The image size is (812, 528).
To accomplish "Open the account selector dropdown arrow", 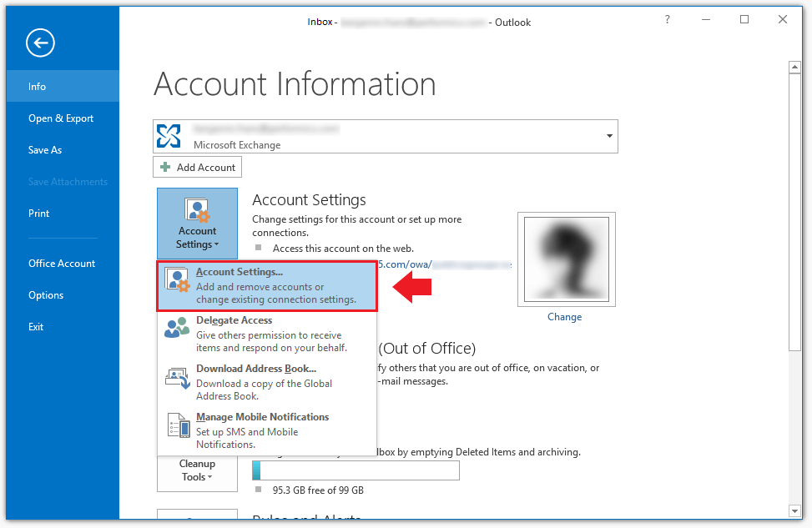I will (608, 135).
